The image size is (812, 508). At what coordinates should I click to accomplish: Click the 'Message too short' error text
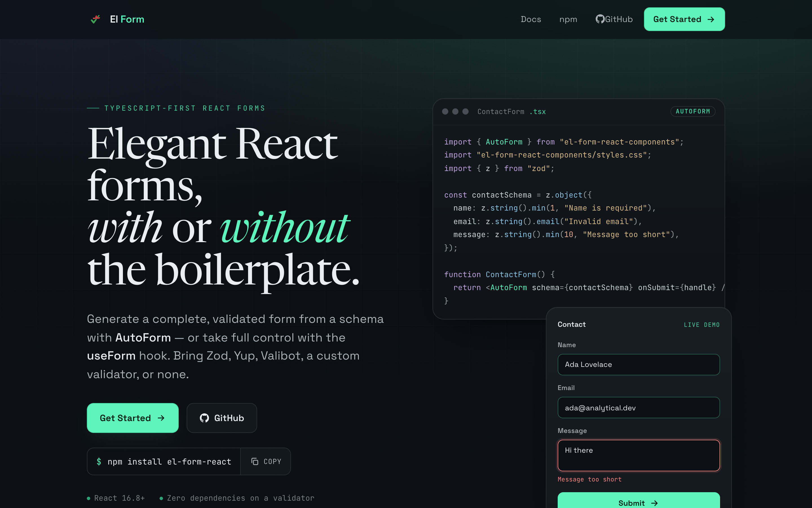(590, 479)
